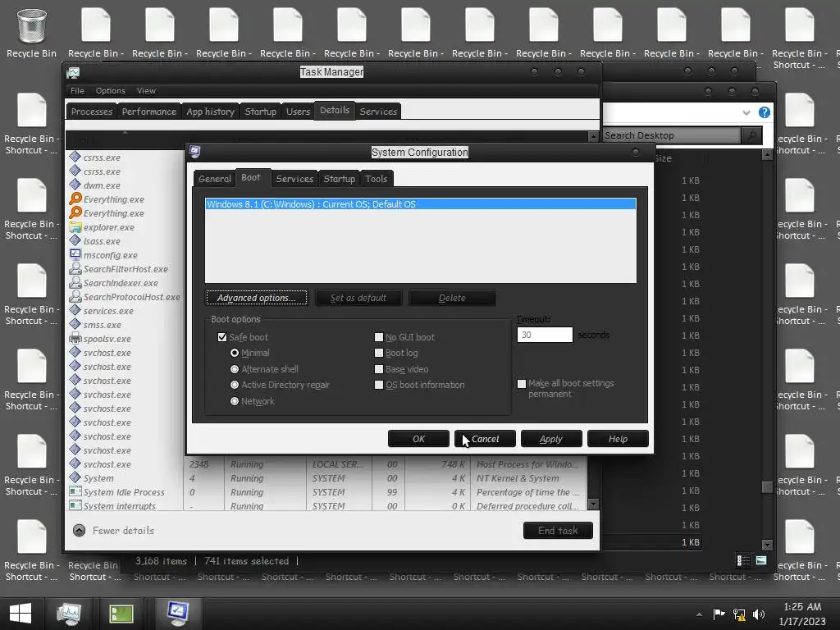The image size is (840, 630).
Task: Open Task Manager icon in the taskbar
Action: click(69, 614)
